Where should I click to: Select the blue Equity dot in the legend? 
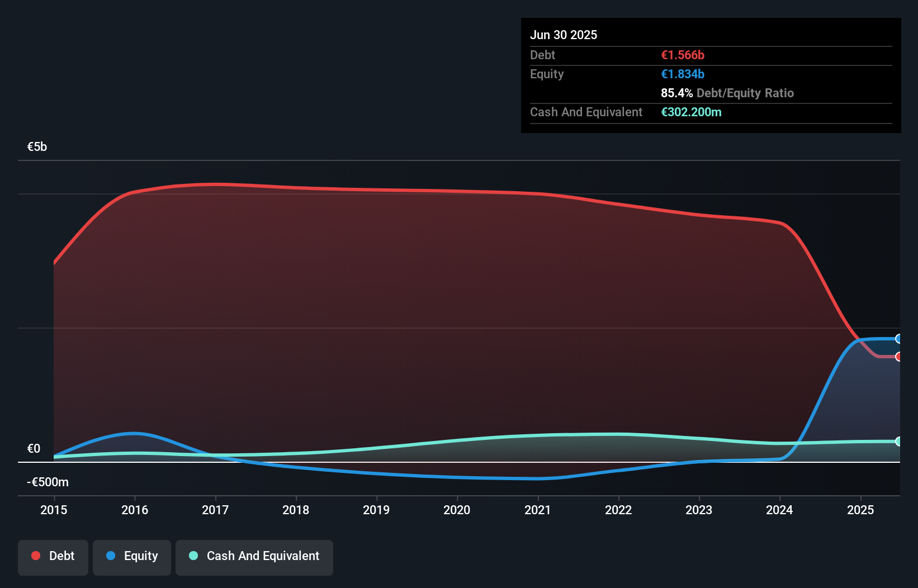click(111, 556)
